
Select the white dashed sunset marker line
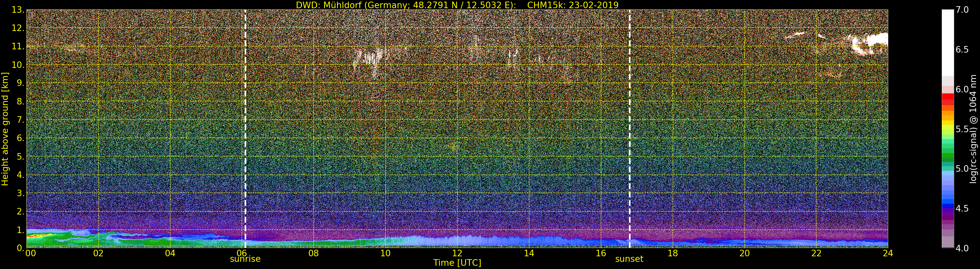[x=630, y=129]
